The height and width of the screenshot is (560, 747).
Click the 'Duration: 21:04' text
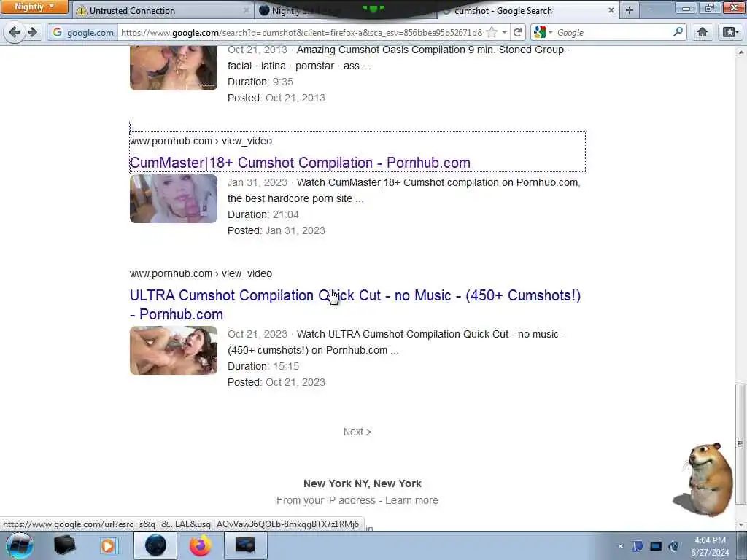pos(263,215)
